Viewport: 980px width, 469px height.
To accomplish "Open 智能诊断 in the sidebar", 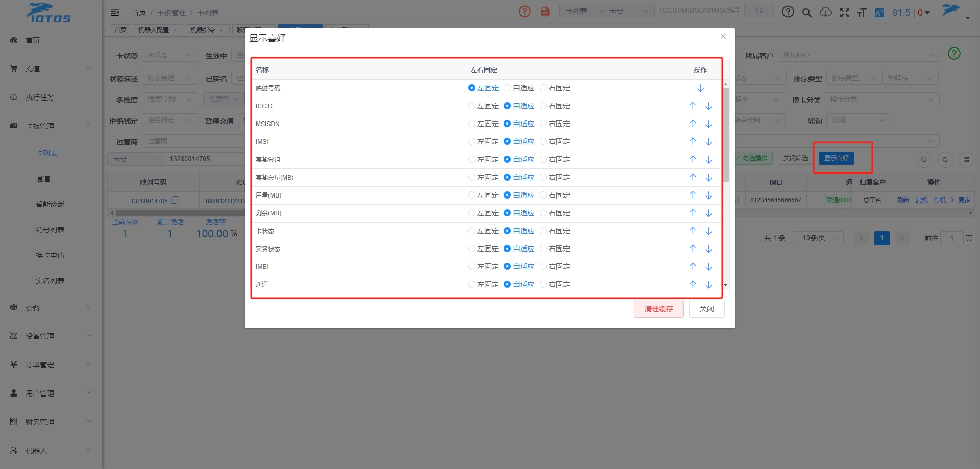I will point(50,204).
